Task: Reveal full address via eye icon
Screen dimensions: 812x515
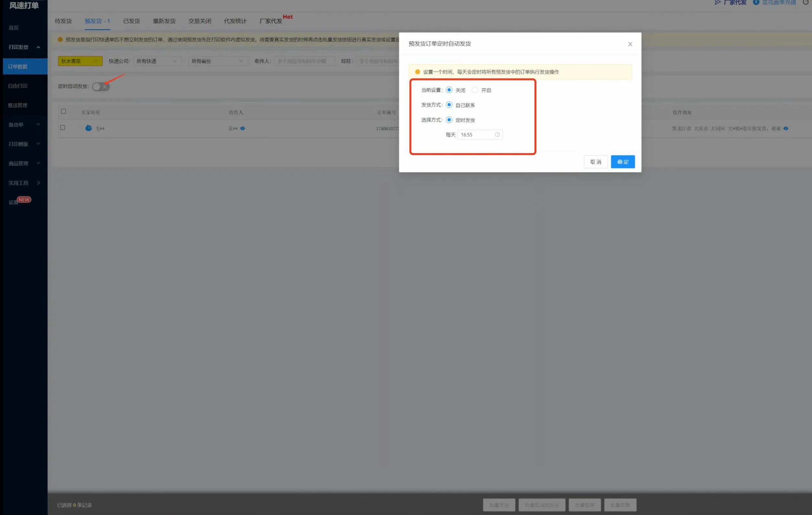Action: 786,128
